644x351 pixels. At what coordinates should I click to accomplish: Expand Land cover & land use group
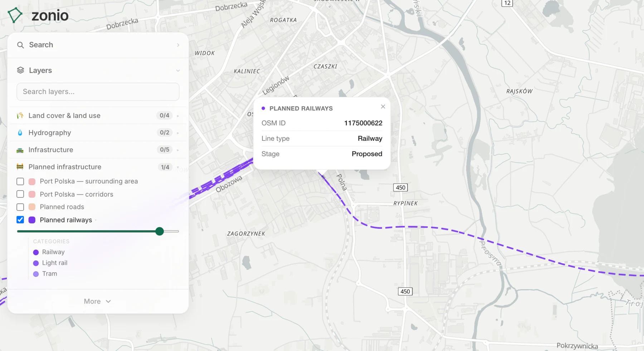click(x=178, y=116)
